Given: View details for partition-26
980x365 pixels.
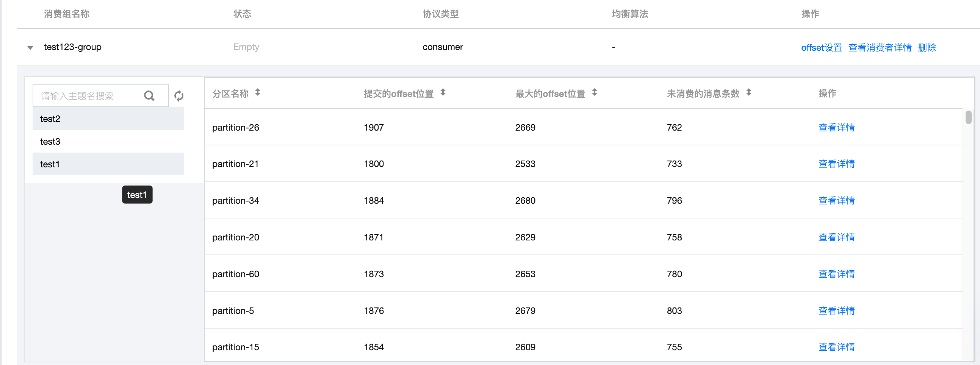Looking at the screenshot, I should click(836, 127).
